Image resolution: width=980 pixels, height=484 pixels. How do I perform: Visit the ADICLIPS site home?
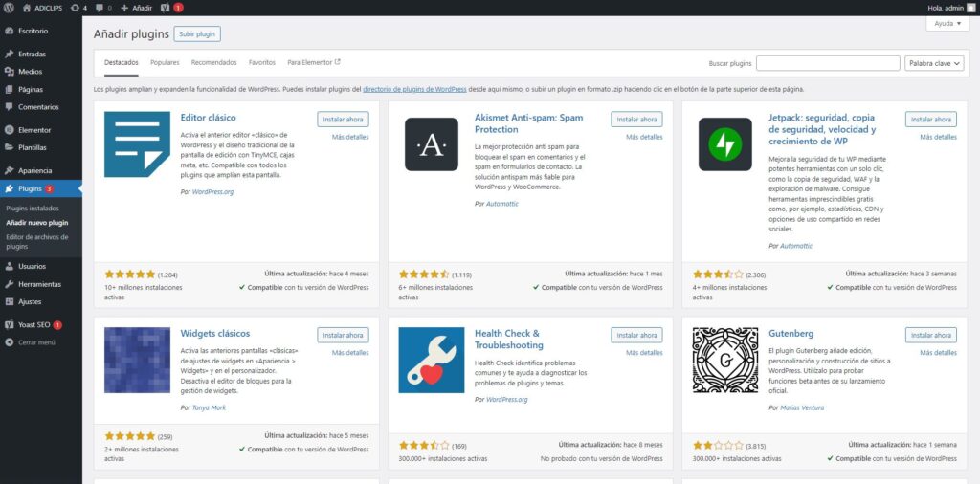pyautogui.click(x=43, y=8)
